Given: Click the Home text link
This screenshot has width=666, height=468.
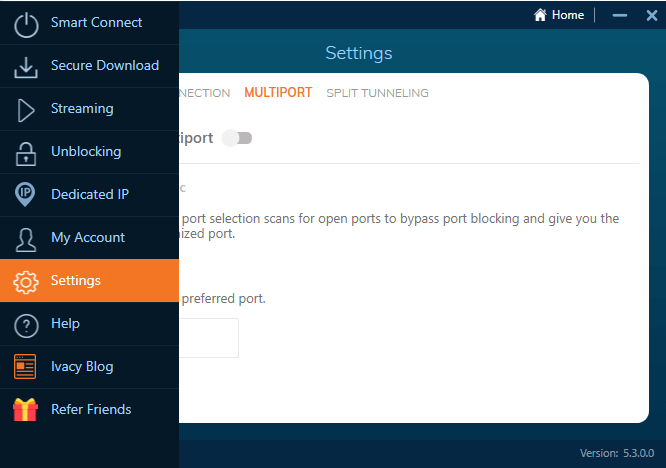Looking at the screenshot, I should (x=567, y=15).
